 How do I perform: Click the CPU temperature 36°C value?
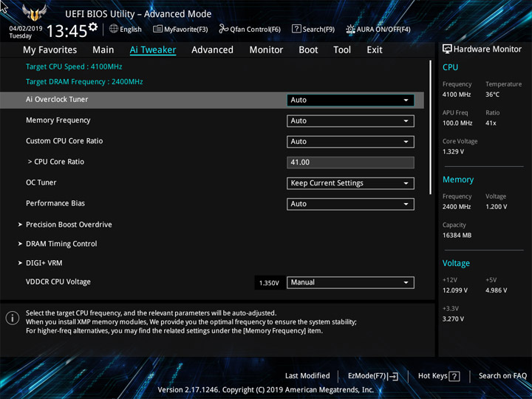click(x=492, y=95)
